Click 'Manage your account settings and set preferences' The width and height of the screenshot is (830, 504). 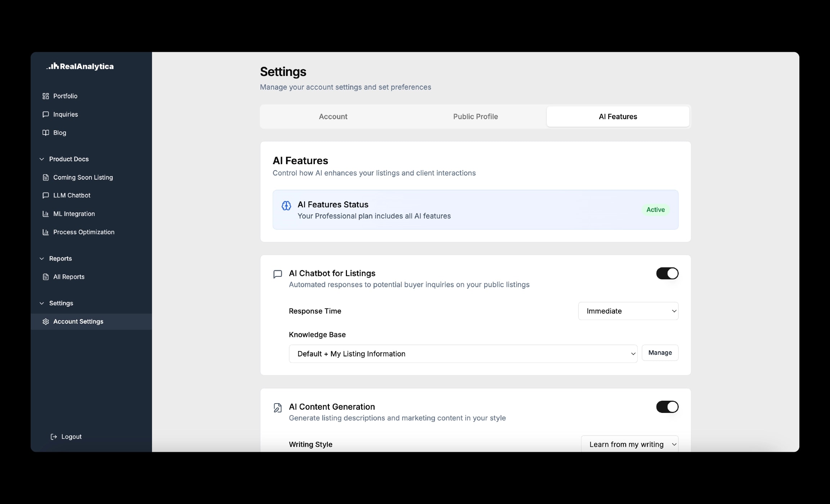tap(345, 87)
